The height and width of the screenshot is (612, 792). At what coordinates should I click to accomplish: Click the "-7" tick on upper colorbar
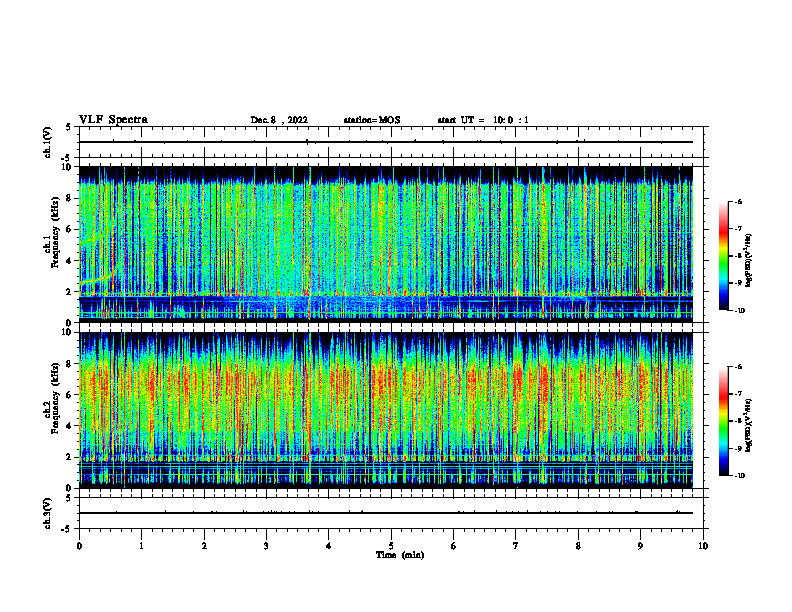738,229
